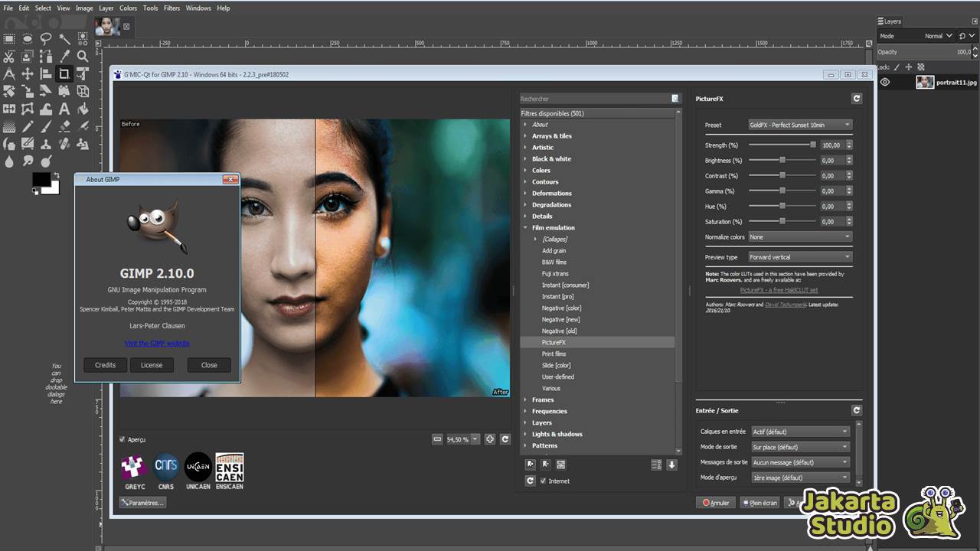The image size is (980, 551).
Task: Toggle the Aperçu preview checkbox
Action: coord(122,439)
